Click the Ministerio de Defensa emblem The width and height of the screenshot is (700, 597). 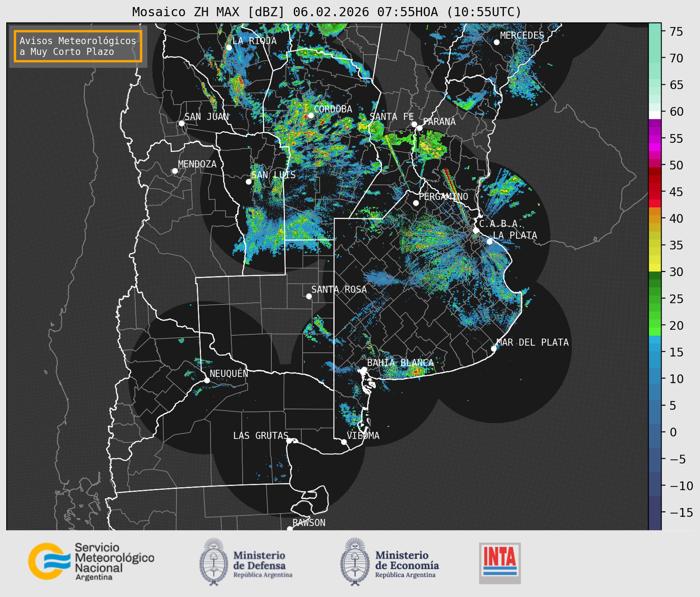click(x=214, y=562)
